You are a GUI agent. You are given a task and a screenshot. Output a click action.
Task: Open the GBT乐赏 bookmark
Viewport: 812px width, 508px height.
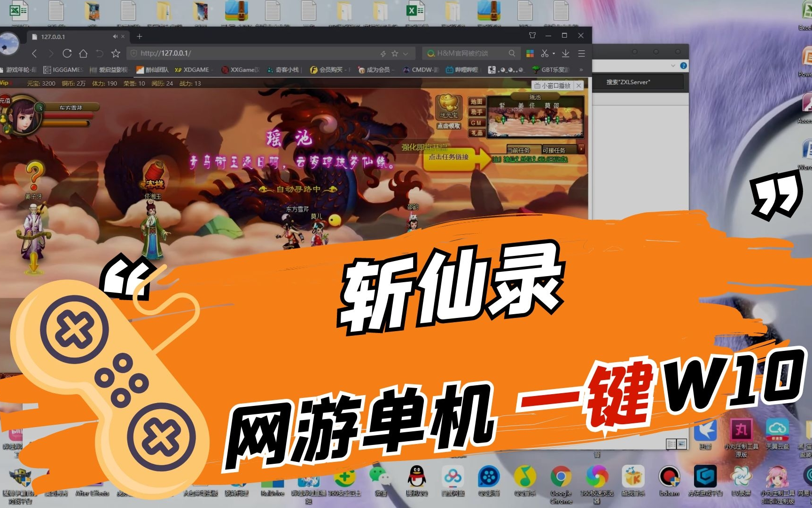click(x=551, y=70)
